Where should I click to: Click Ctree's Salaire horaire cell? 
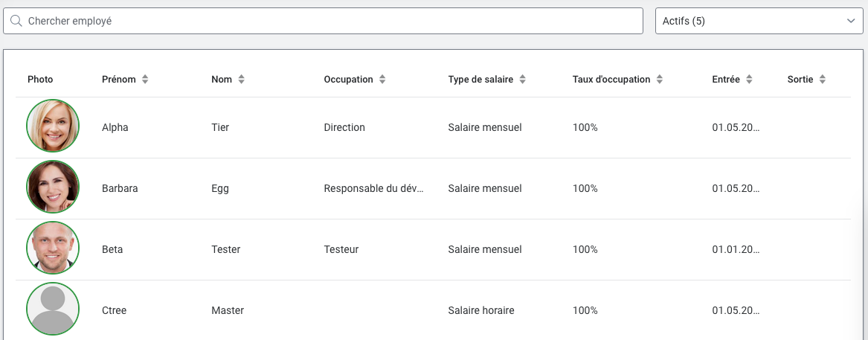pyautogui.click(x=481, y=310)
